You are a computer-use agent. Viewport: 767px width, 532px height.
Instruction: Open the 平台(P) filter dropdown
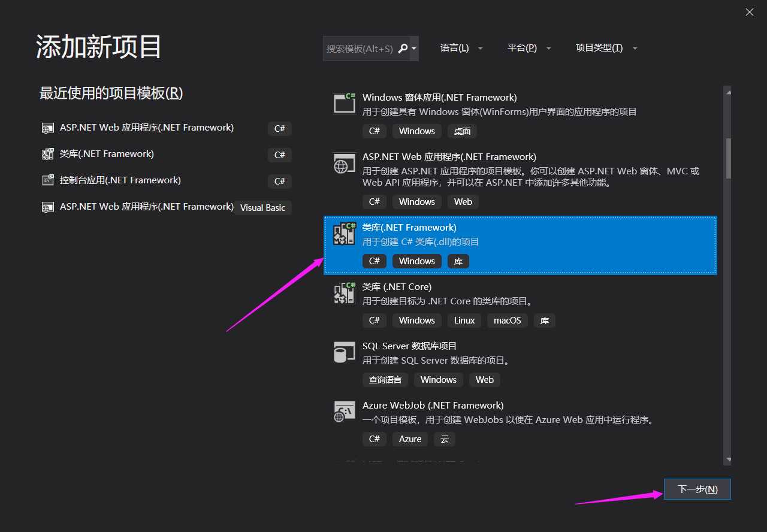[x=529, y=48]
